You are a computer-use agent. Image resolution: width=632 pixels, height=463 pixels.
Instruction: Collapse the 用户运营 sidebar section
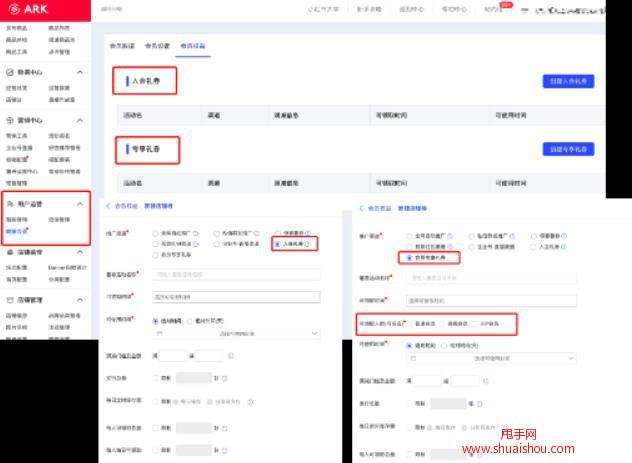[80, 204]
